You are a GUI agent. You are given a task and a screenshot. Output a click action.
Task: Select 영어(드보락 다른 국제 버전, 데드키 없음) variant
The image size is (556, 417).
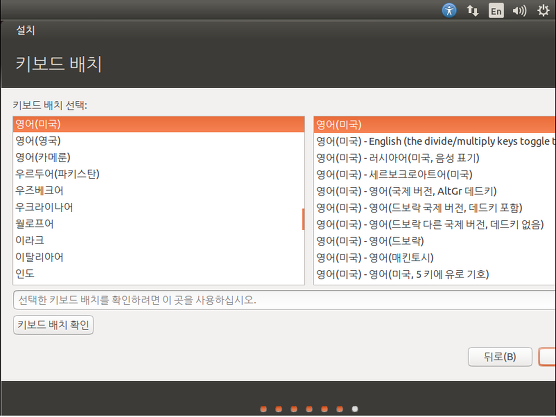pos(435,225)
